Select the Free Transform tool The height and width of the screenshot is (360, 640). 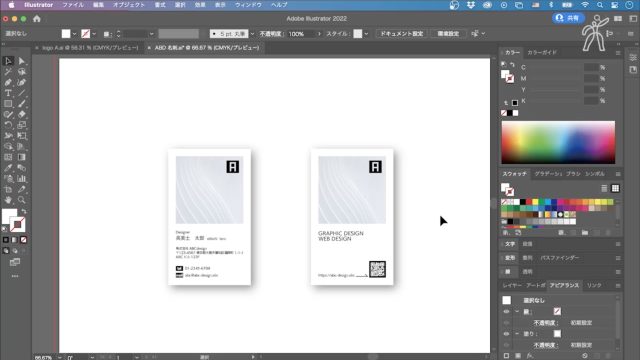click(22, 136)
